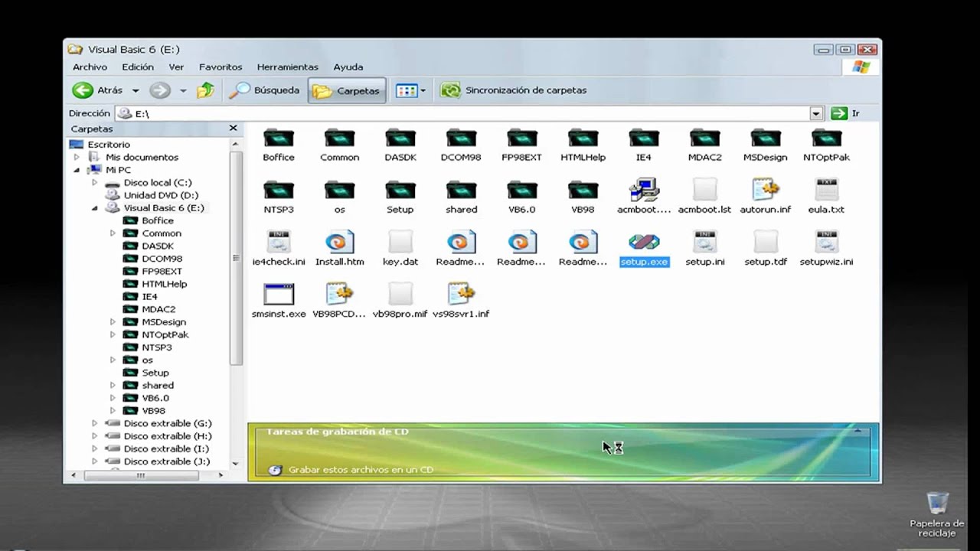Expand Disco extraíble (G:) tree node
980x551 pixels.
(95, 423)
